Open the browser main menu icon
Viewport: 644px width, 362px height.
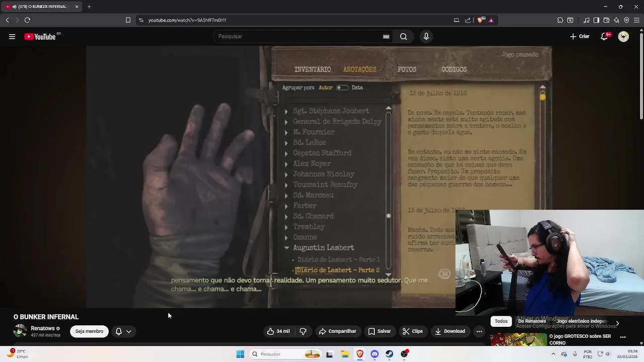point(637,20)
